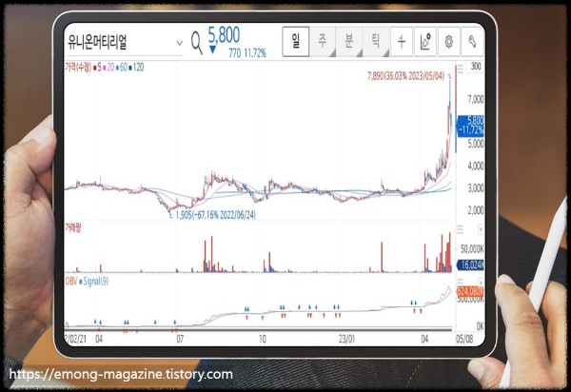
Task: Click the chart's horizontal scrollbar
Action: tap(259, 329)
